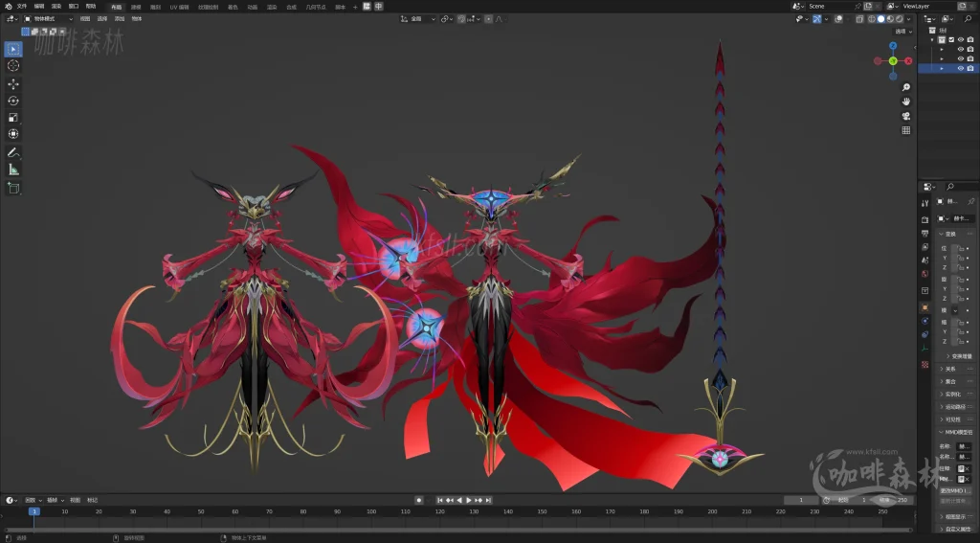
Task: Open the Tool properties tab
Action: tap(925, 203)
